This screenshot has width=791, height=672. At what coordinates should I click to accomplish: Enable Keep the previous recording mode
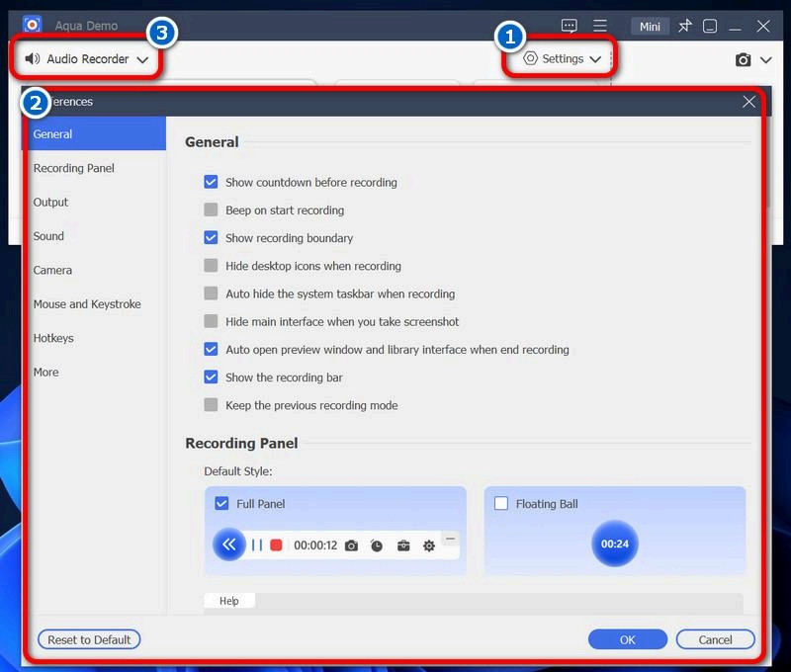coord(211,405)
